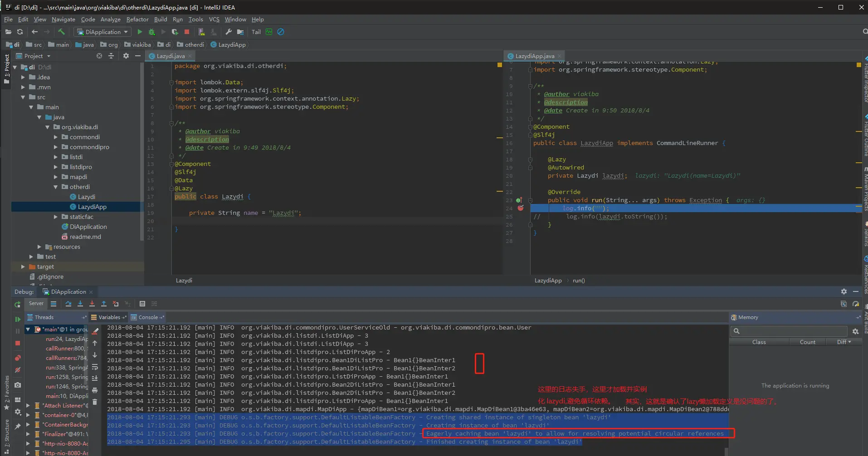Select Lazydi class in the project tree

tap(86, 197)
